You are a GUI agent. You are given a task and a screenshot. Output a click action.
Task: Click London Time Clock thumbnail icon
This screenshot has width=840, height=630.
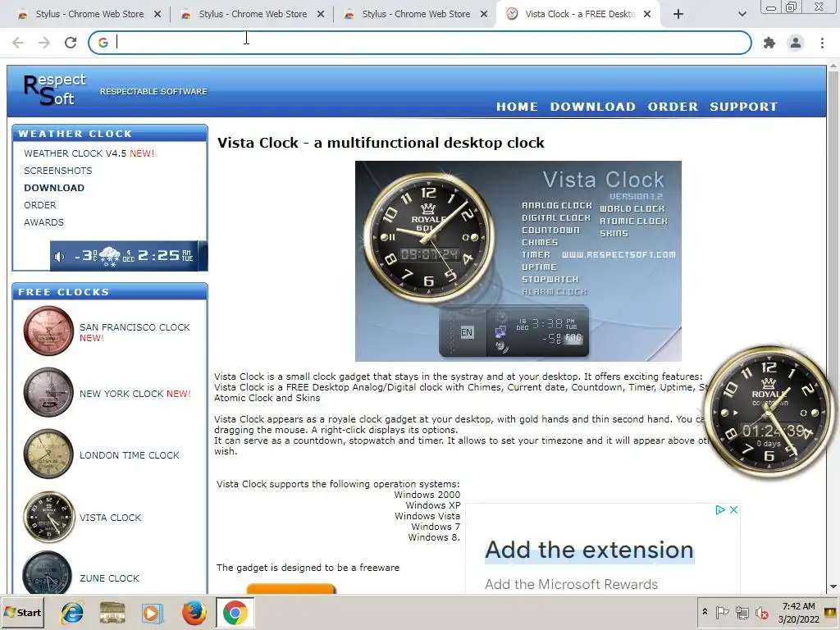48,454
